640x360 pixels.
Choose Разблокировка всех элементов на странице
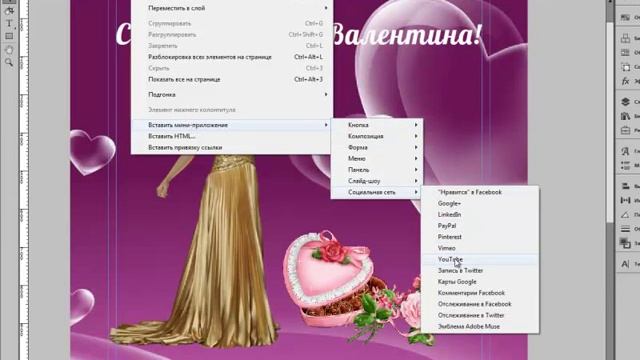232,57
